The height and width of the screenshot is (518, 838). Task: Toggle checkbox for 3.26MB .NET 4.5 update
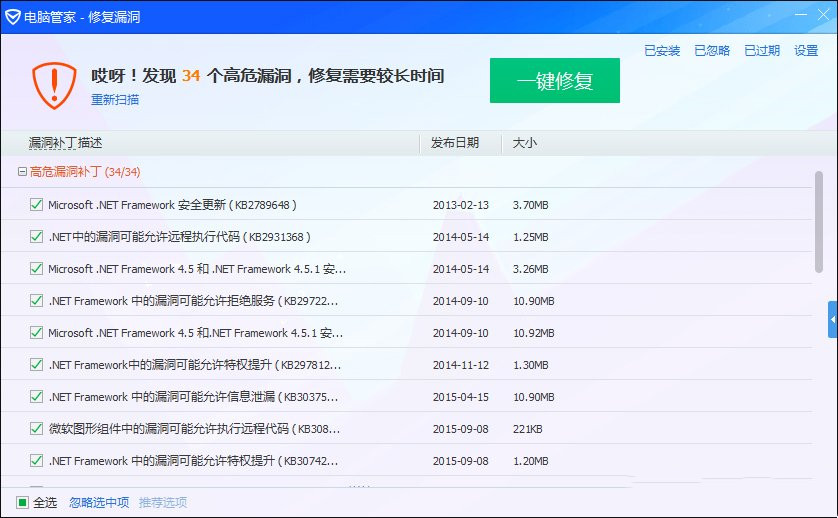coord(36,268)
